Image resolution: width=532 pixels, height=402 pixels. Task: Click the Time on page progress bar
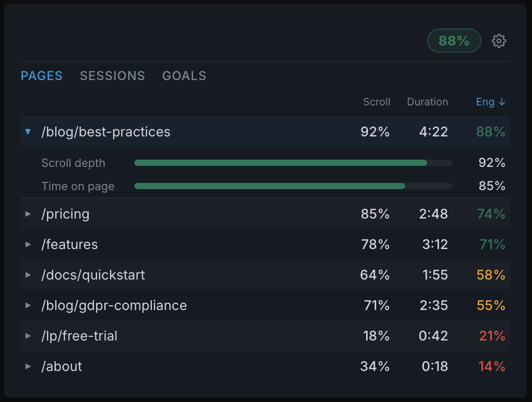(293, 186)
